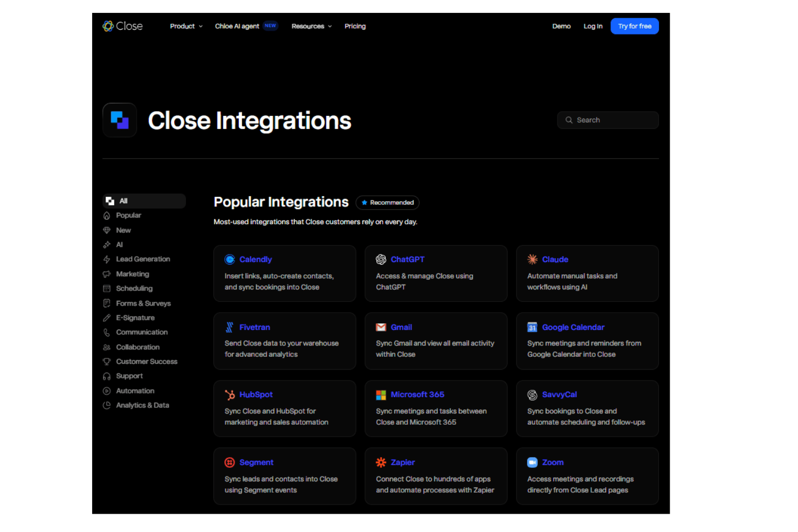Select the Microsoft 365 logo icon
The width and height of the screenshot is (798, 532).
[x=381, y=395]
